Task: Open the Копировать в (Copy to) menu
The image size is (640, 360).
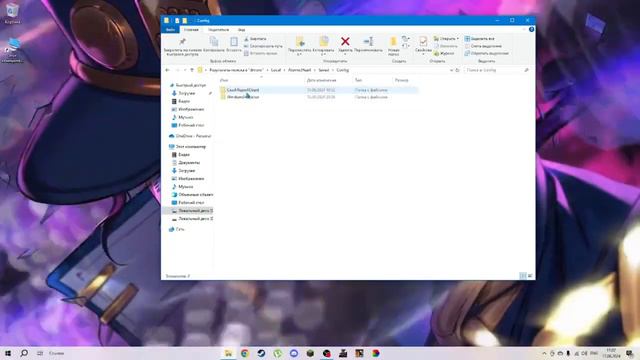Action: (x=324, y=46)
